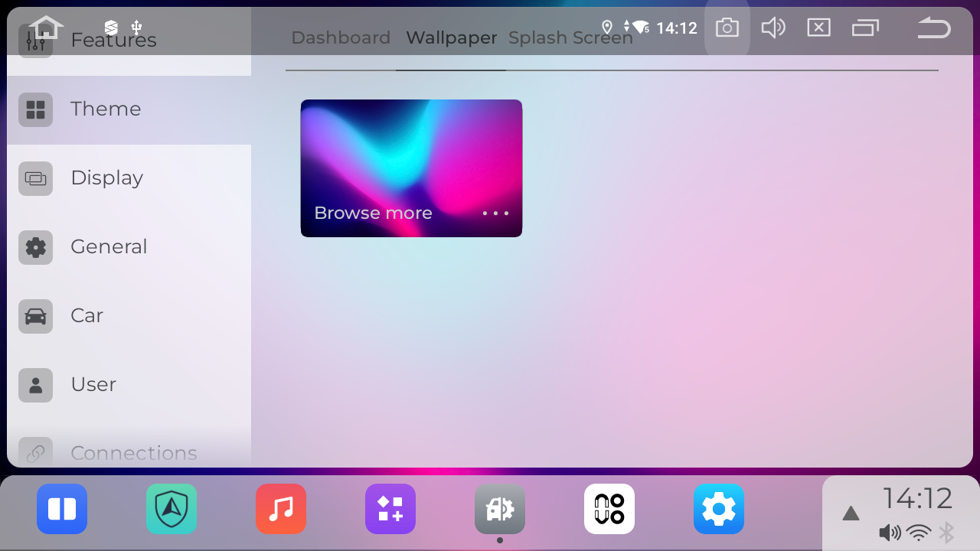
Task: Open recent apps overview icon
Action: coord(865,28)
